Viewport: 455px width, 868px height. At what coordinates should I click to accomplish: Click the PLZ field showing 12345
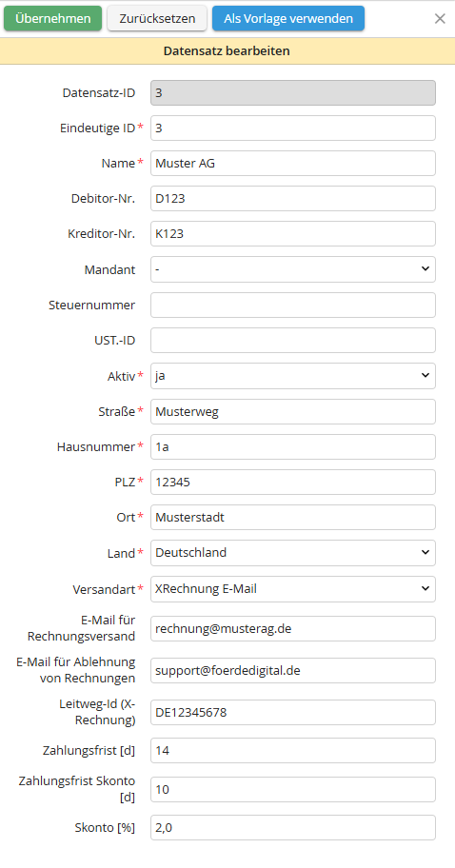pos(293,483)
